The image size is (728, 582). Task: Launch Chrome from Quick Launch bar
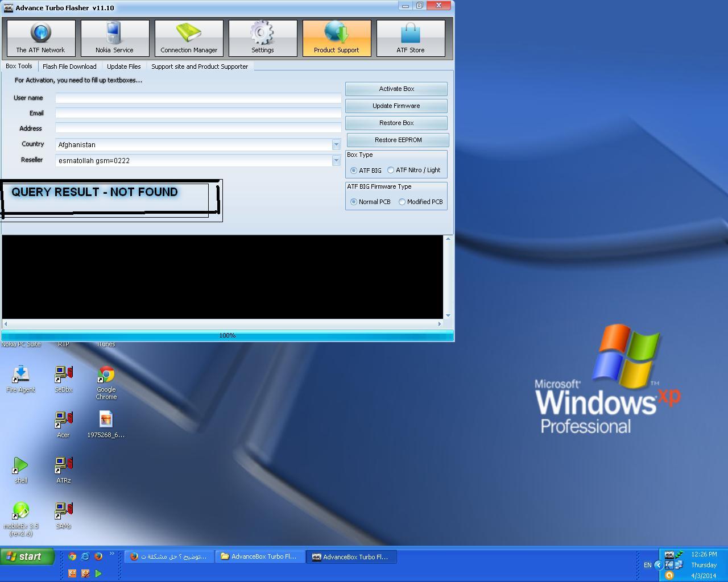tap(72, 556)
